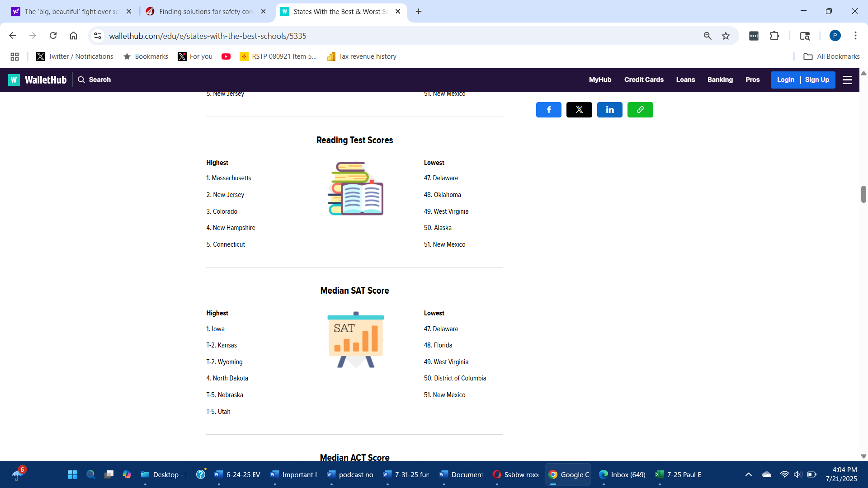
Task: Copy page link with green icon
Action: pyautogui.click(x=640, y=110)
